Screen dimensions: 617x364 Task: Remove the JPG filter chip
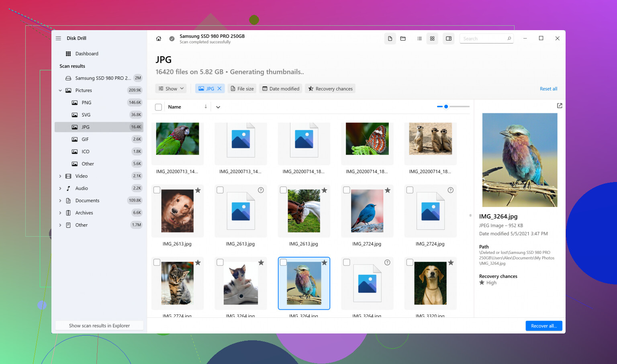click(219, 89)
